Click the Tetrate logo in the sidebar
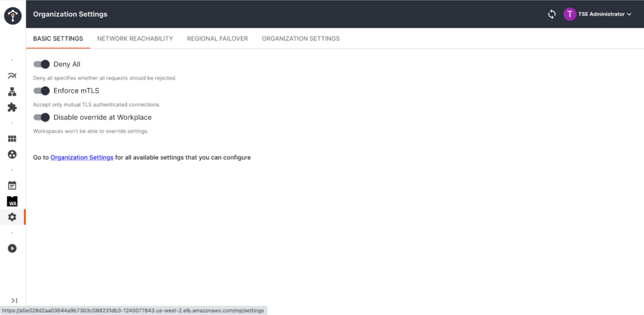Viewport: 644px width, 315px height. 12,14
